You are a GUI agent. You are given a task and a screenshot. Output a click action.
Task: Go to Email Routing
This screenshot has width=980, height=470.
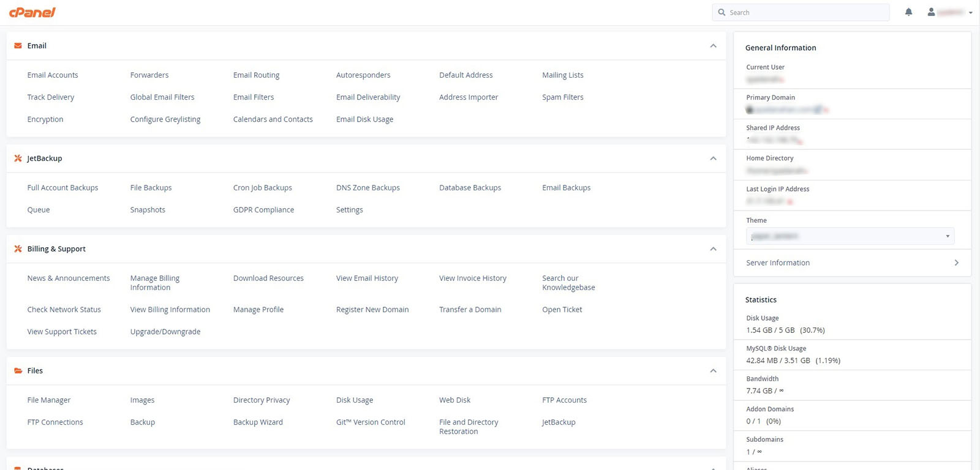pyautogui.click(x=256, y=75)
